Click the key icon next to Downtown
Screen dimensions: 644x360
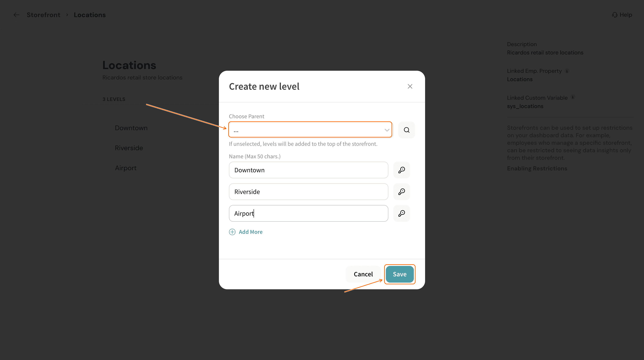coord(402,170)
